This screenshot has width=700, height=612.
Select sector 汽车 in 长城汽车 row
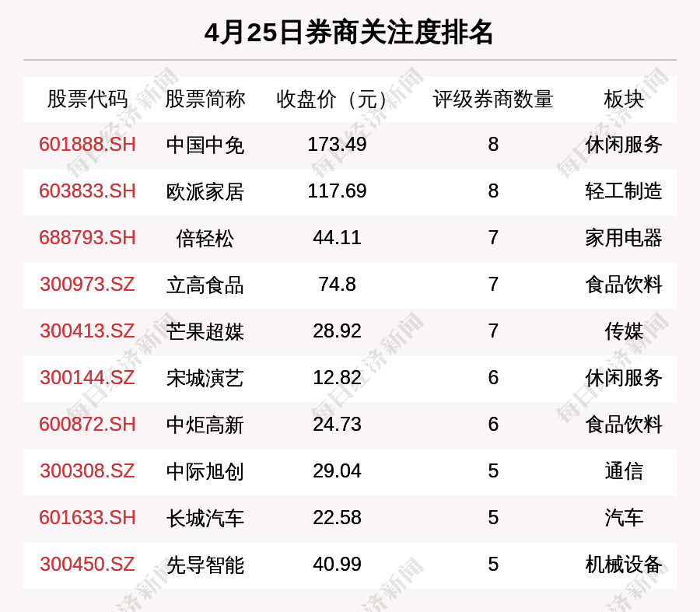tap(624, 518)
